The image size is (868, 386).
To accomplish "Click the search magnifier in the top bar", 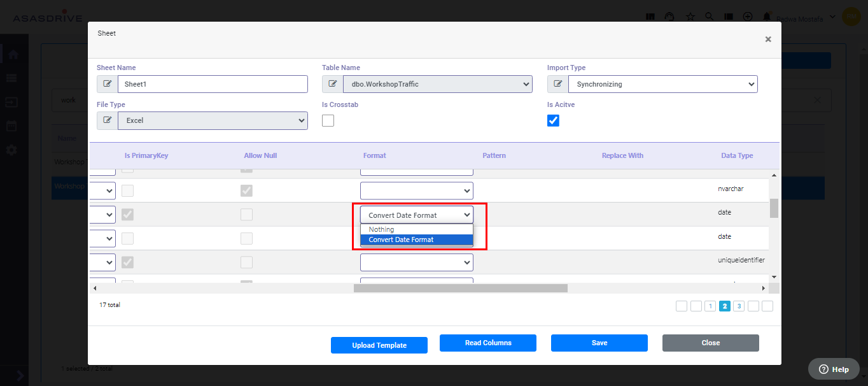I will pyautogui.click(x=709, y=17).
